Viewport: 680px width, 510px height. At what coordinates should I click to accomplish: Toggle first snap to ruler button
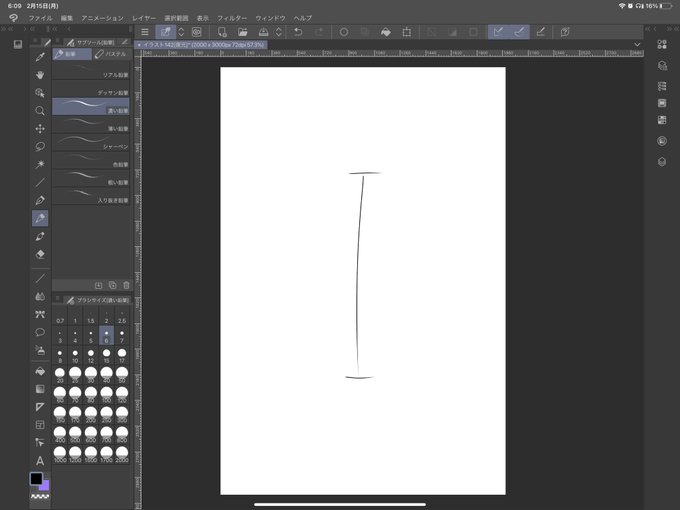(498, 32)
